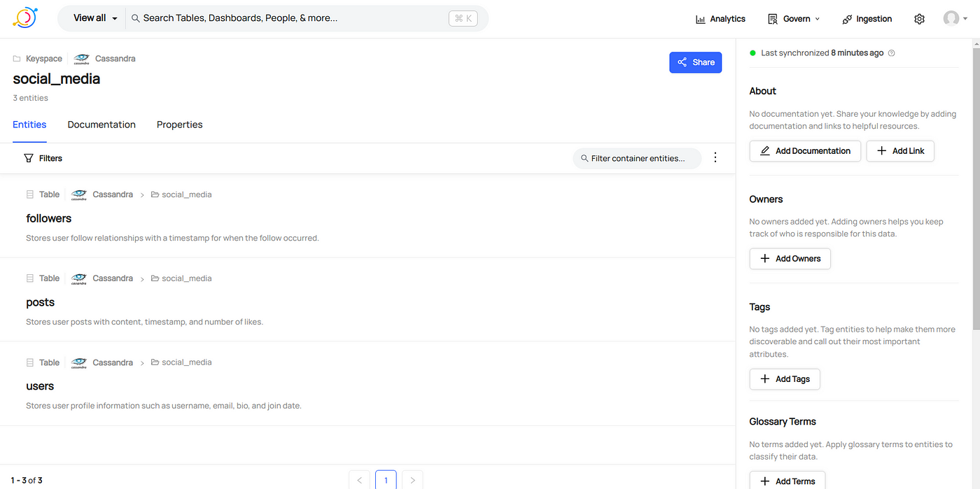The height and width of the screenshot is (489, 980).
Task: Click the help icon next to last synchronized
Action: click(x=891, y=53)
